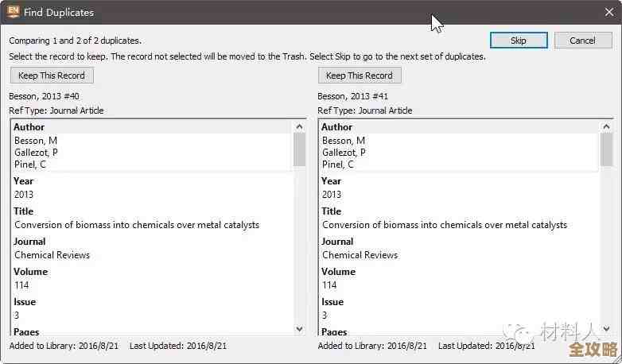Click the Skip button
Screen dimensions: 622x364
tap(519, 41)
